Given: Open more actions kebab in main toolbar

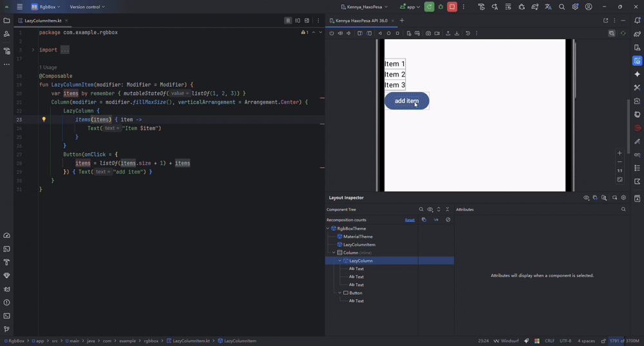Looking at the screenshot, I should coord(464,7).
